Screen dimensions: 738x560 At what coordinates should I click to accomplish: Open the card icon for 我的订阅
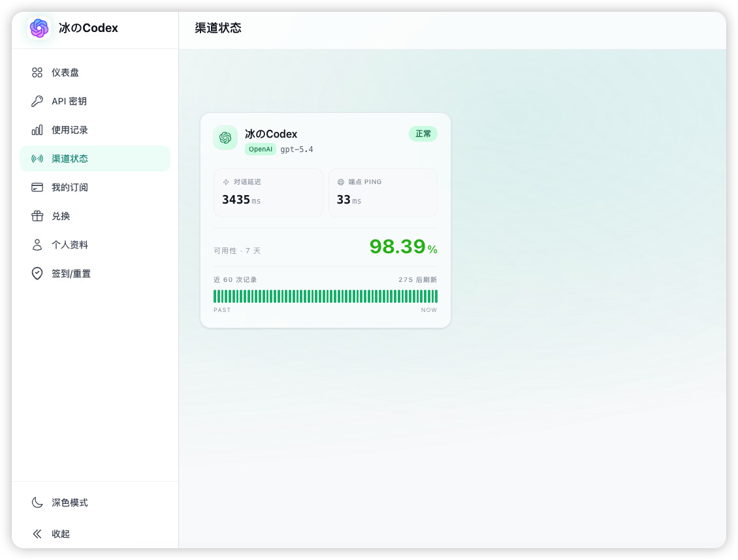(x=37, y=187)
